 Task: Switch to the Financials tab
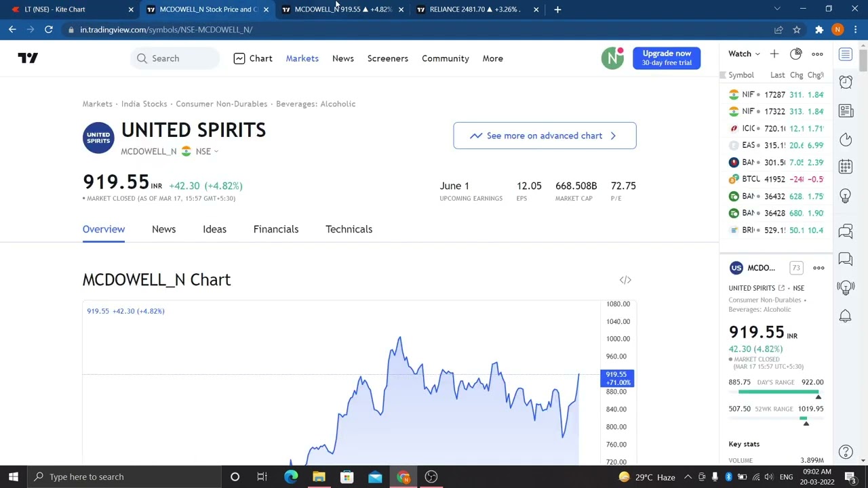pyautogui.click(x=276, y=229)
